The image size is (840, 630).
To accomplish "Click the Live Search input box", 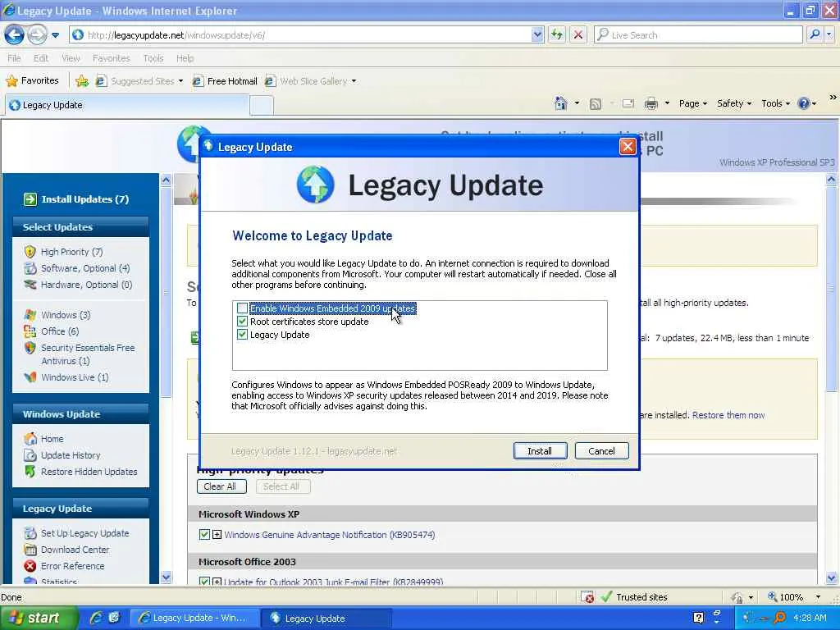I will (699, 34).
